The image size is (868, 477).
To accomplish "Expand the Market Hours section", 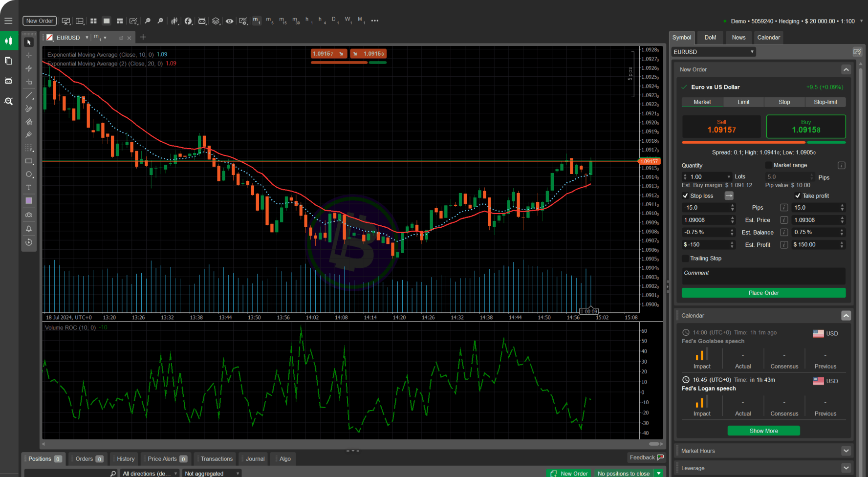I will tap(846, 451).
